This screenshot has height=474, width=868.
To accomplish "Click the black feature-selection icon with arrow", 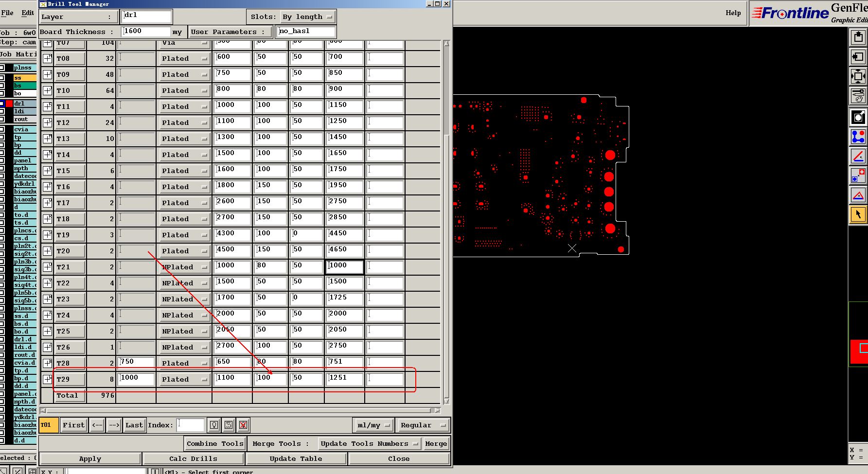I will pyautogui.click(x=858, y=117).
